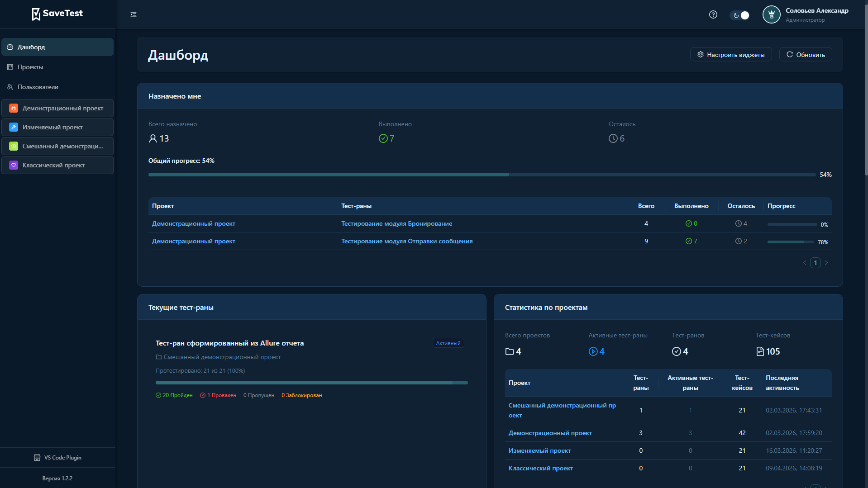
Task: Open Пользователи via the people icon
Action: pyautogui.click(x=10, y=87)
